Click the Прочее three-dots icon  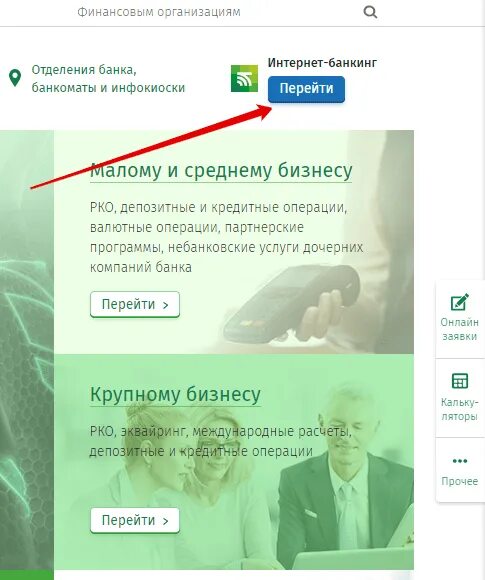459,461
